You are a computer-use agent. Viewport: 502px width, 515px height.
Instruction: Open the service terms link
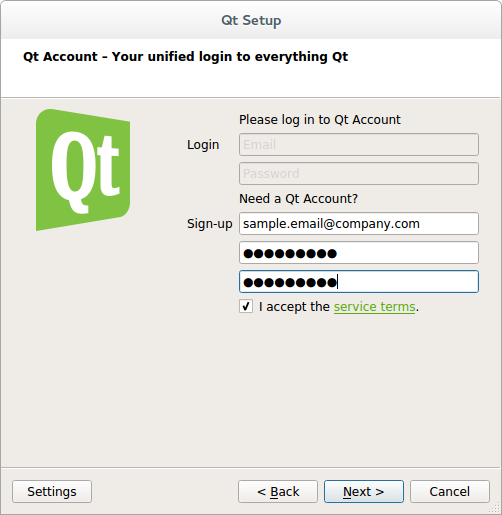pyautogui.click(x=374, y=307)
